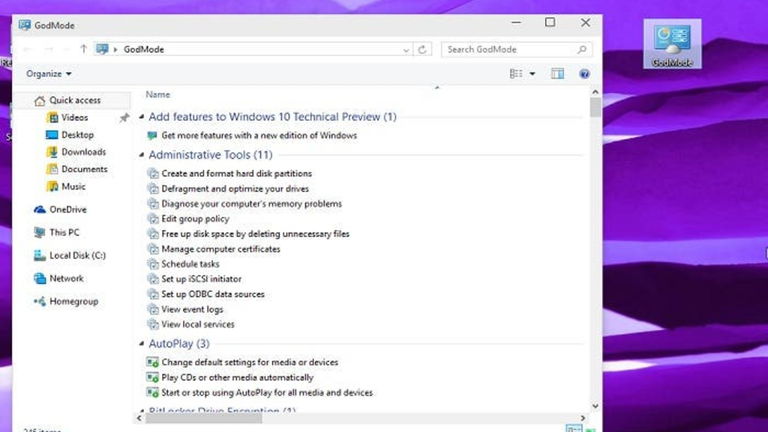
Task: Select View event logs
Action: (185, 310)
